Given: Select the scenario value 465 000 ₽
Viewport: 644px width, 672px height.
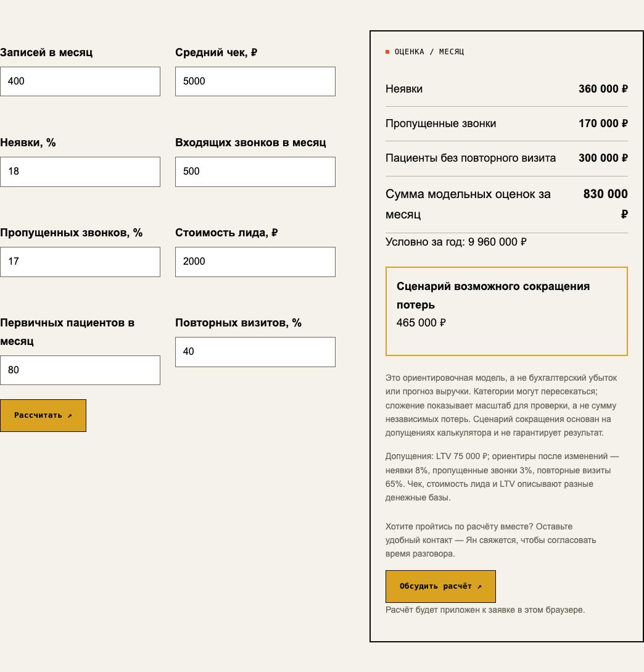Looking at the screenshot, I should click(x=421, y=323).
